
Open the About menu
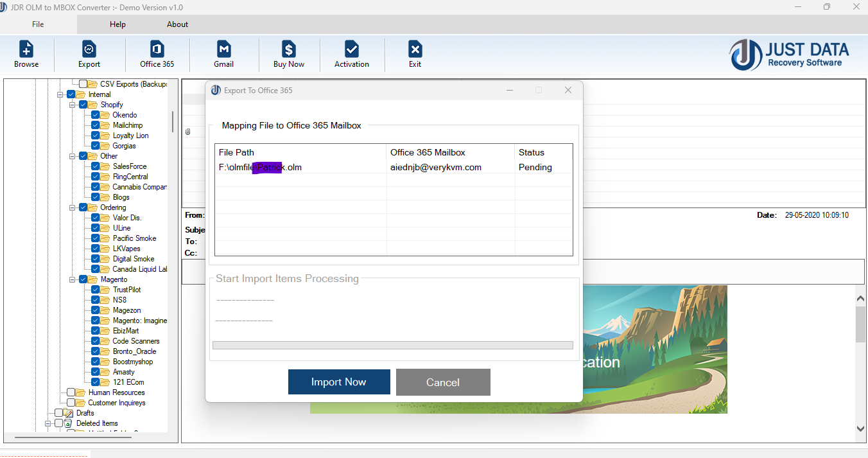(x=177, y=24)
